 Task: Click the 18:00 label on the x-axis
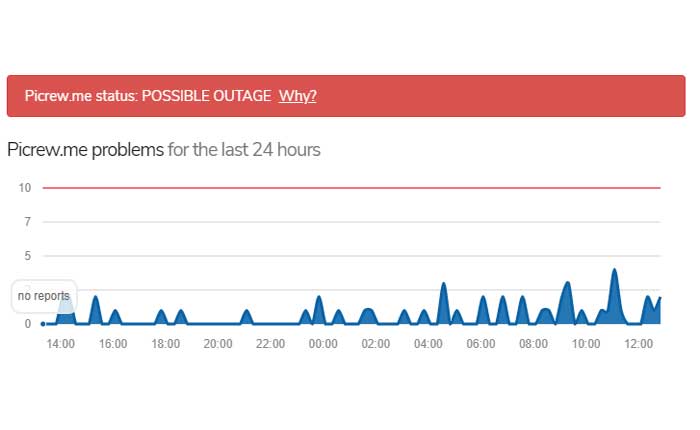click(x=166, y=344)
